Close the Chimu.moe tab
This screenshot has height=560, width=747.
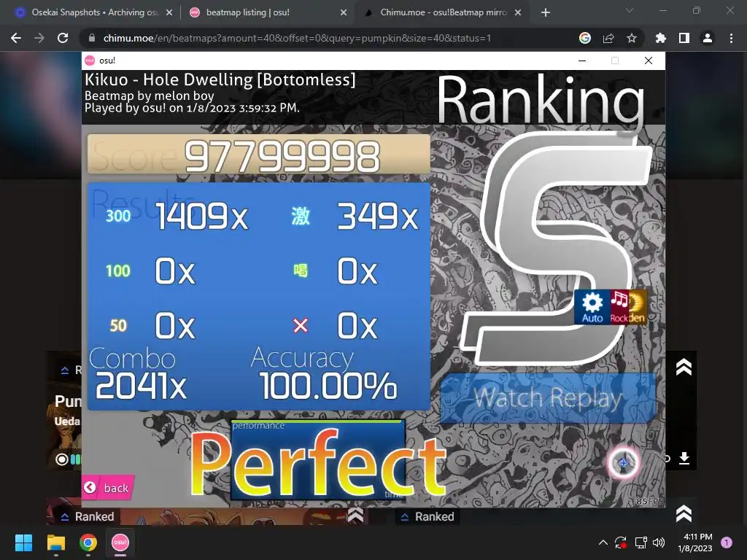point(519,12)
